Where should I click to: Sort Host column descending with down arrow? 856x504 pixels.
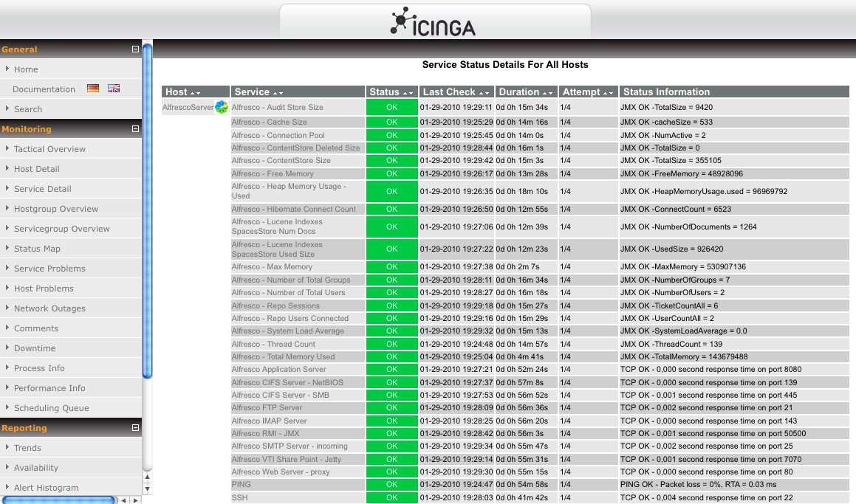tap(198, 93)
